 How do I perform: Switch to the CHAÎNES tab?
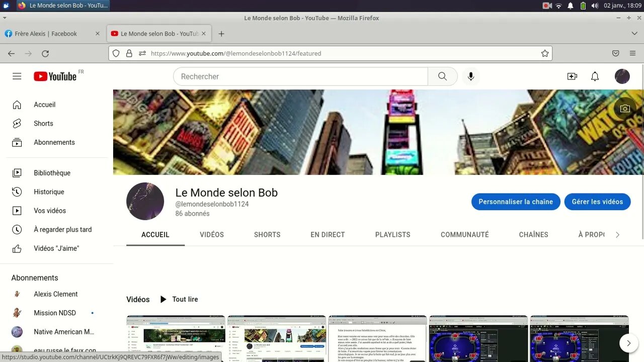coord(534,235)
